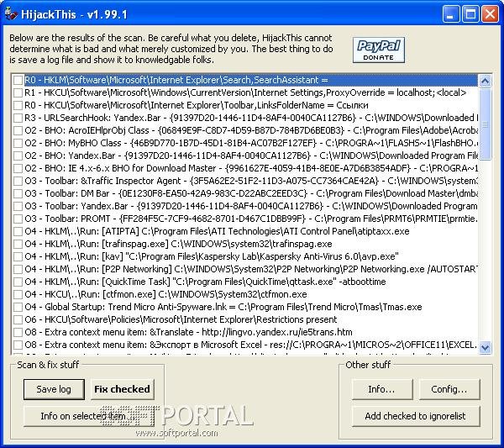Check the O2 BHO Yandex.Bar checkbox
This screenshot has width=504, height=448.
pos(18,155)
